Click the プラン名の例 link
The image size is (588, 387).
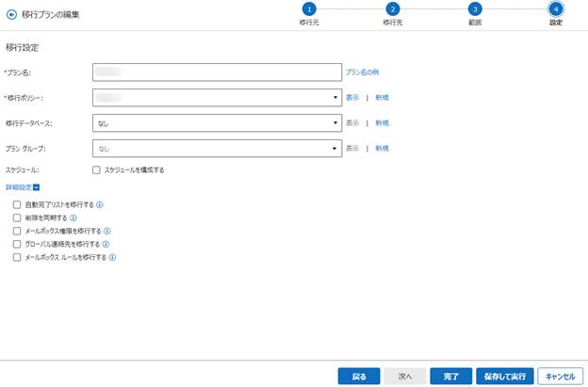pyautogui.click(x=362, y=72)
